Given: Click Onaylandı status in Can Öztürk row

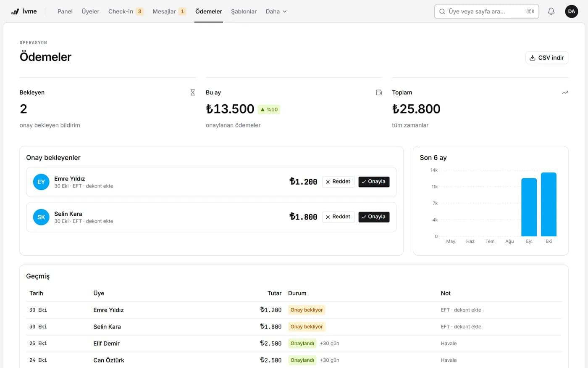Looking at the screenshot, I should click(x=302, y=360).
